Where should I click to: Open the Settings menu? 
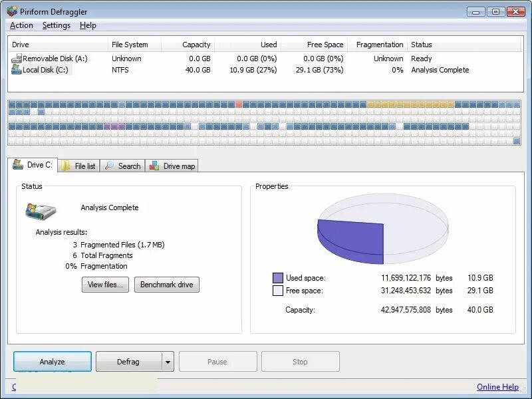click(x=57, y=25)
